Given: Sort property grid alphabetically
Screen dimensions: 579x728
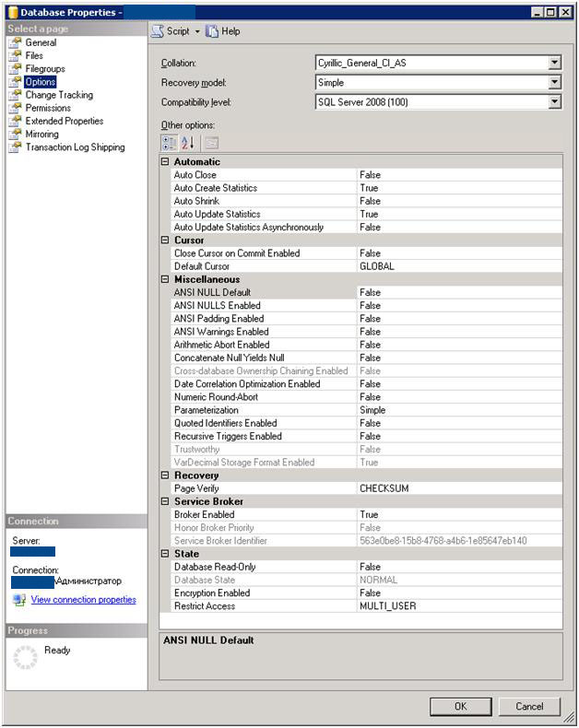Looking at the screenshot, I should (188, 143).
